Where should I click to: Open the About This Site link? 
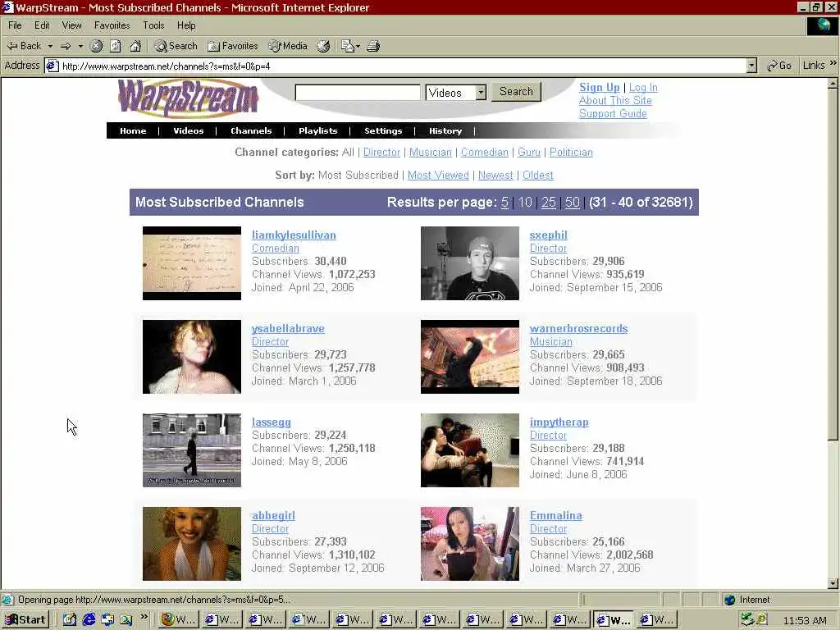615,100
